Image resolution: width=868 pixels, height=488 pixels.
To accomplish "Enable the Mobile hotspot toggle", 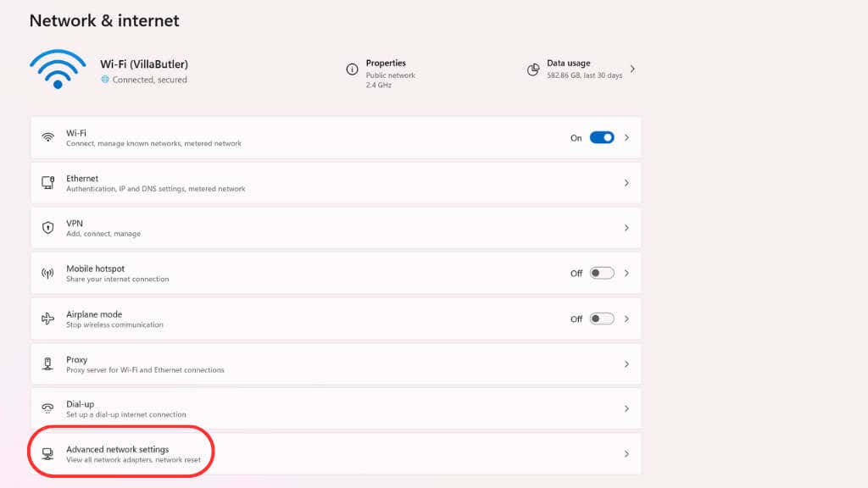I will [602, 274].
